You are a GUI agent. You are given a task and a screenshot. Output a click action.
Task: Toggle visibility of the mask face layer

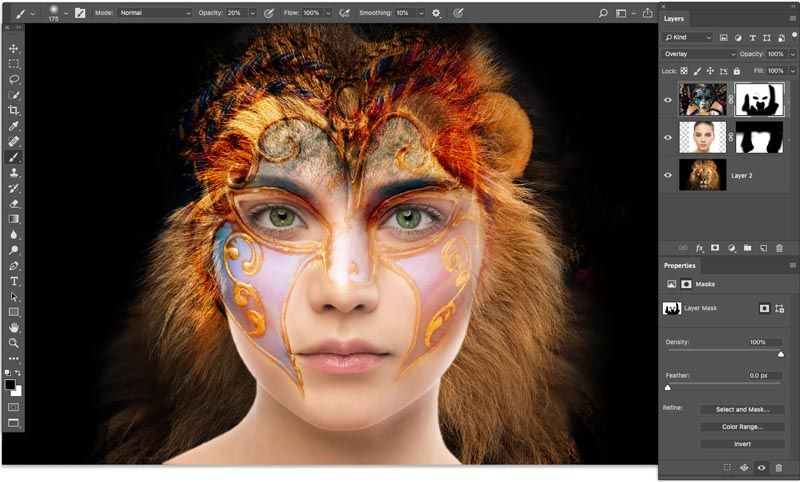(668, 99)
